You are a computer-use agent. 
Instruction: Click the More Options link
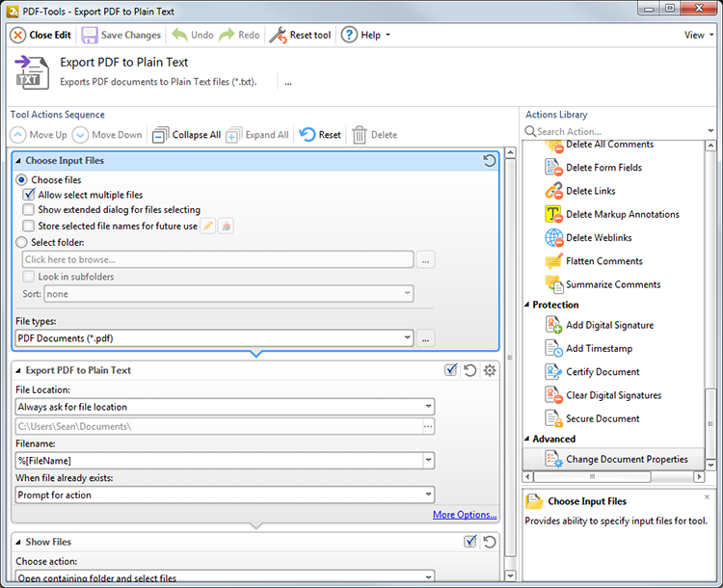click(465, 515)
